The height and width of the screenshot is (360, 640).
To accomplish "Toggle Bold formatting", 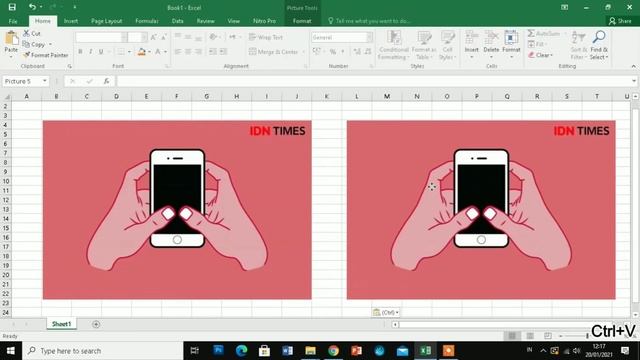I will click(80, 52).
